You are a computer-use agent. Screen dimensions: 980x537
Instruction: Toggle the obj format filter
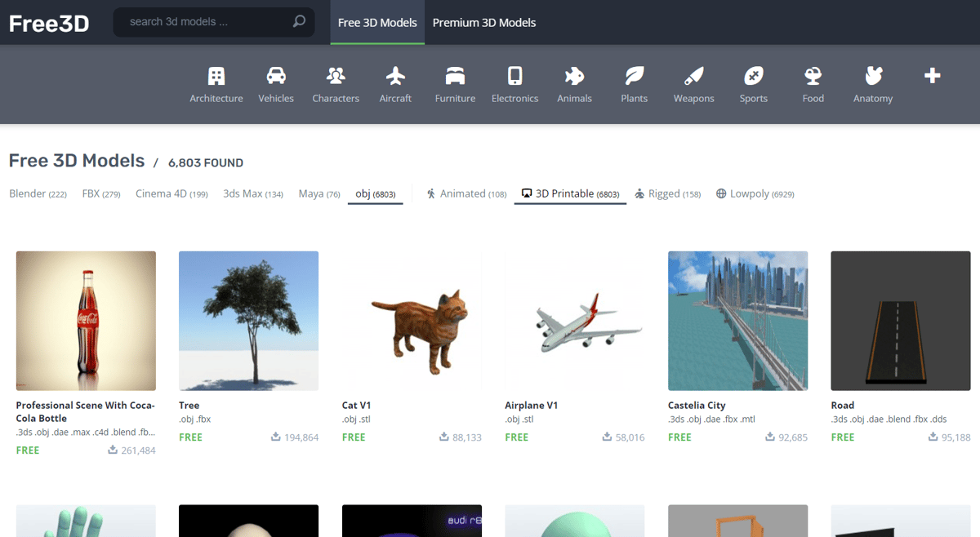(x=376, y=193)
